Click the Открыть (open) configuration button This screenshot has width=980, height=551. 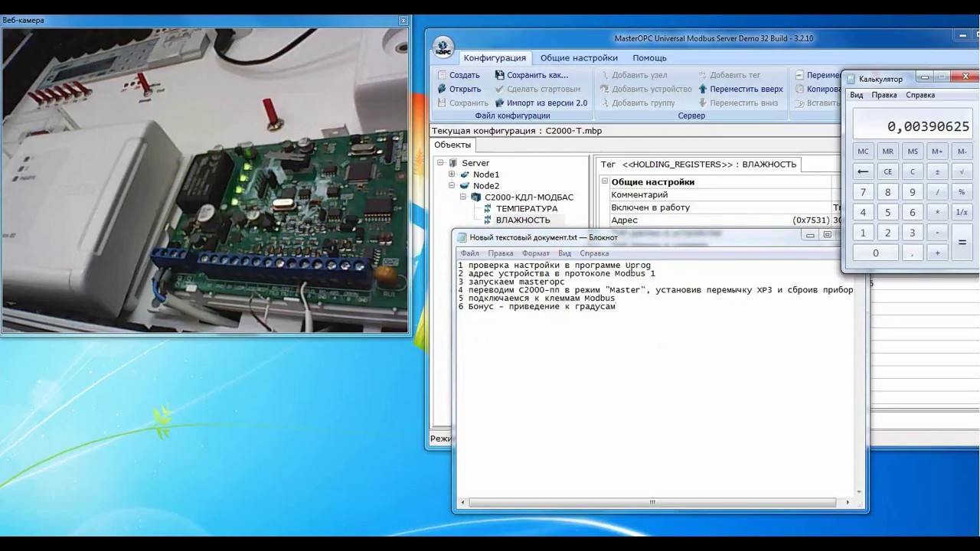[x=459, y=89]
